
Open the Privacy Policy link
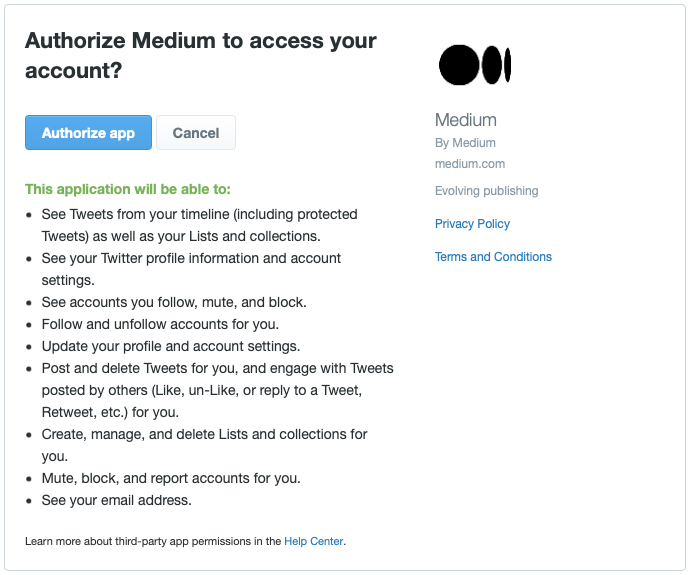pos(472,224)
